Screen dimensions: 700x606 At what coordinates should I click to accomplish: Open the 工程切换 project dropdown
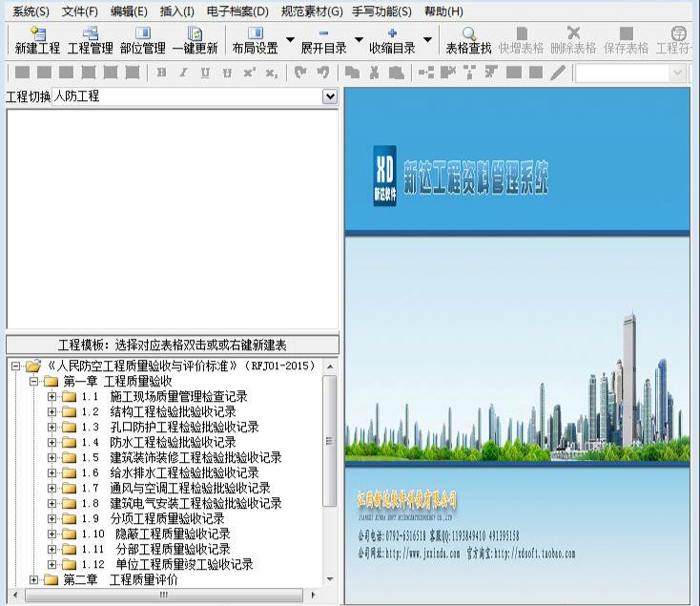click(330, 96)
